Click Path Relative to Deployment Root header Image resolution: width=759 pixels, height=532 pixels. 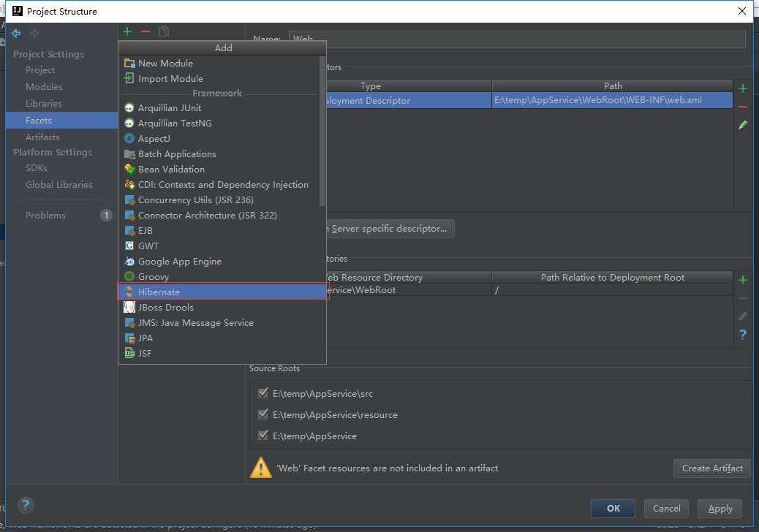point(612,277)
